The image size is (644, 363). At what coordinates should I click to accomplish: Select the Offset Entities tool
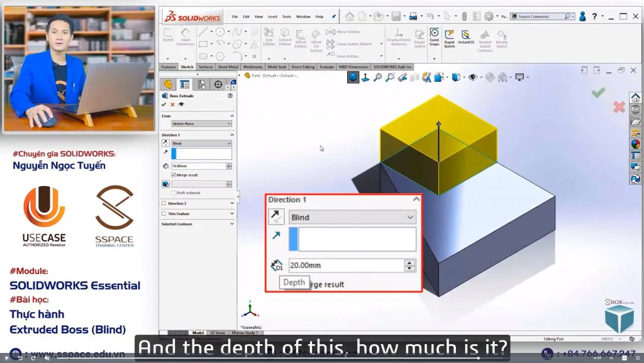(301, 38)
